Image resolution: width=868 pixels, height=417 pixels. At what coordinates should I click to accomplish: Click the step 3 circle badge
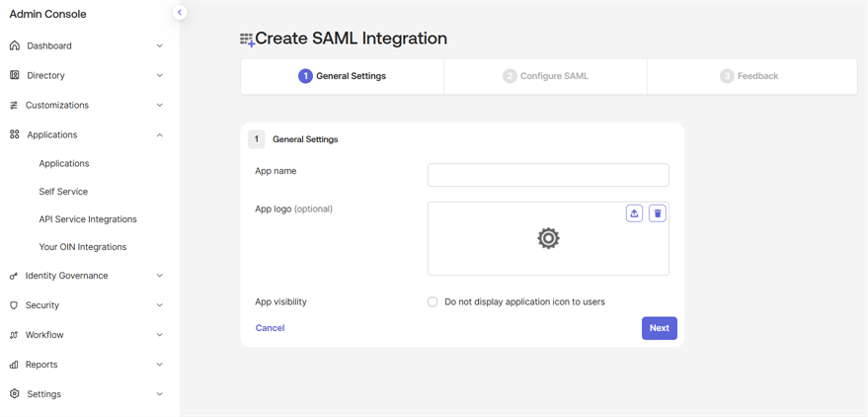pyautogui.click(x=727, y=76)
